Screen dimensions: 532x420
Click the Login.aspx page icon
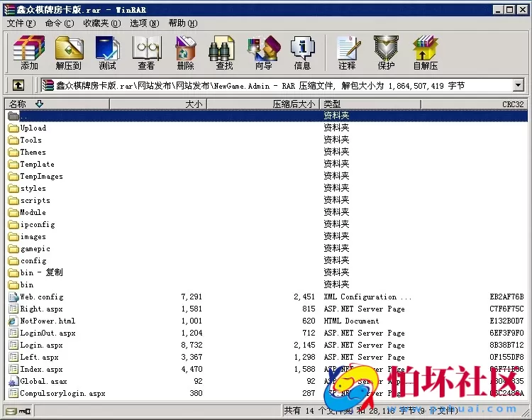(13, 345)
